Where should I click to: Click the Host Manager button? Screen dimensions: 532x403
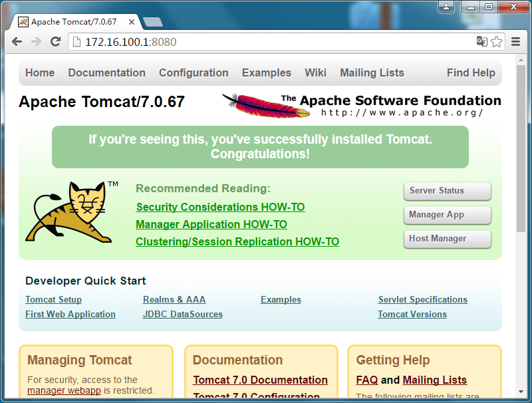point(447,239)
